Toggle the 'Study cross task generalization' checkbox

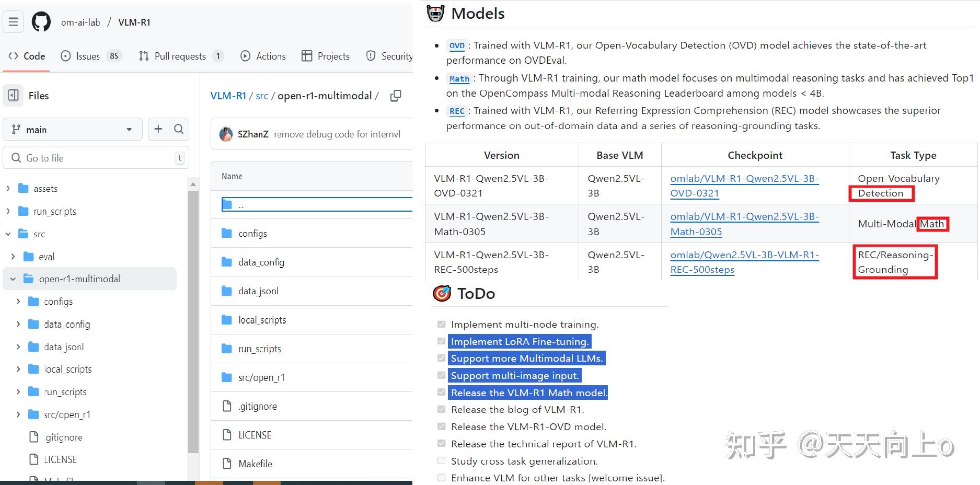442,461
